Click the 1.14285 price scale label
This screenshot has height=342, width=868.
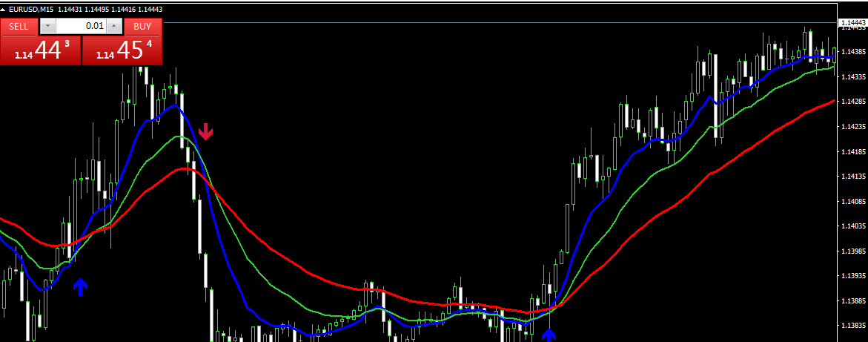coord(853,102)
